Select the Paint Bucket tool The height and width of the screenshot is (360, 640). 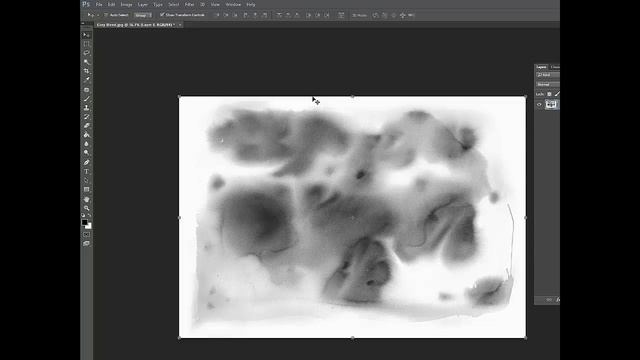(86, 135)
